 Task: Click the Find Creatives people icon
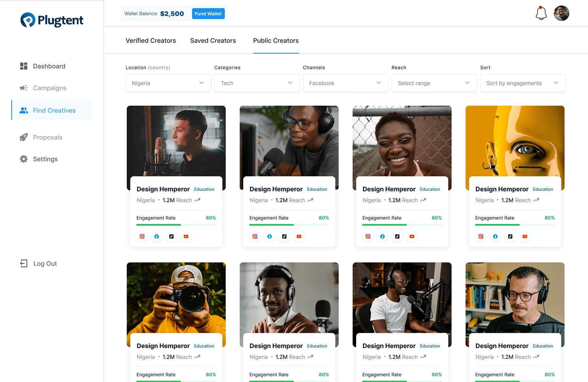click(24, 111)
